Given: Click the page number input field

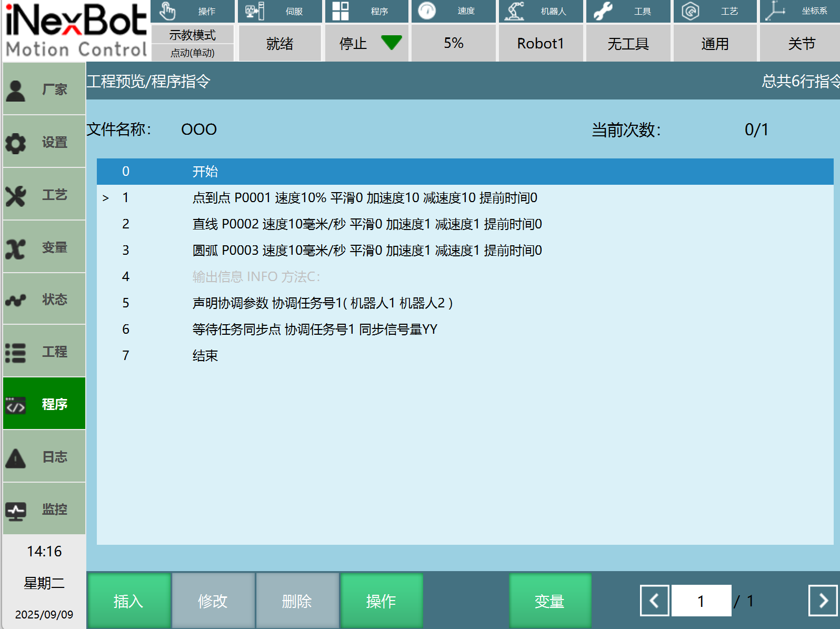Looking at the screenshot, I should (701, 601).
